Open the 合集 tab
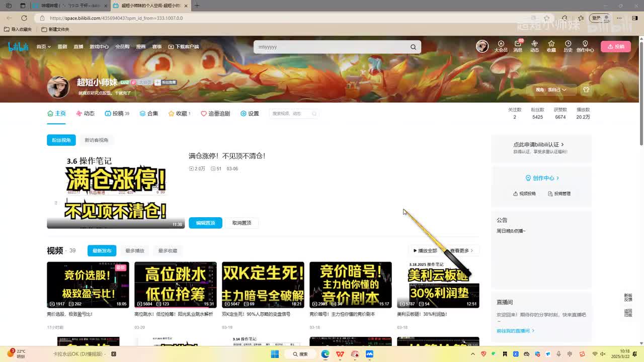644x362 pixels. [149, 114]
